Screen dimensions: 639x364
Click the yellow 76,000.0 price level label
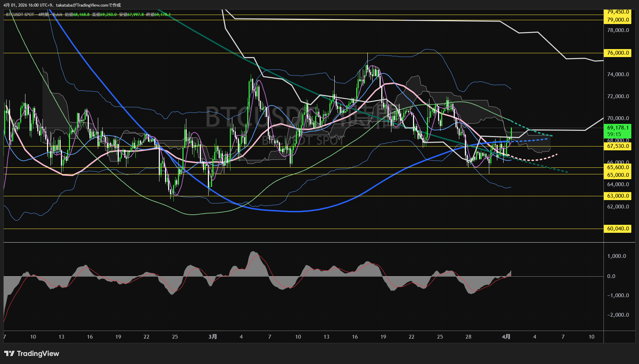point(617,53)
